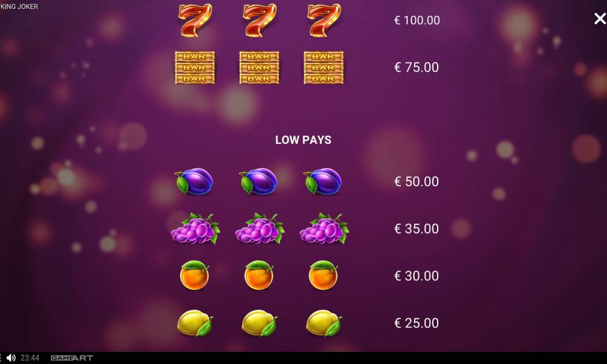Close the paytable with the X
Viewport: 607px width, 364px height.
tap(600, 18)
